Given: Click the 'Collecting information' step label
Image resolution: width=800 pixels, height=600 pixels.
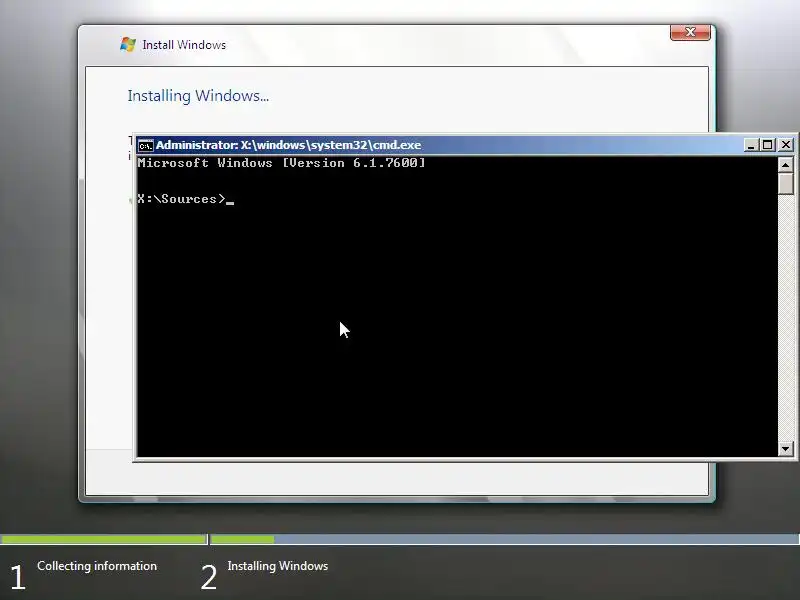Looking at the screenshot, I should click(97, 566).
